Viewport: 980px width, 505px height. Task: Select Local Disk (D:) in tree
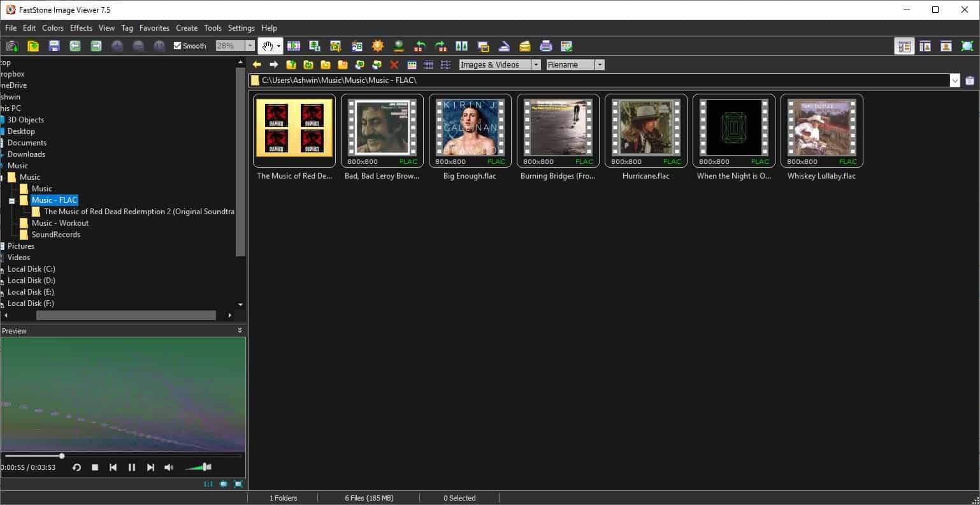pos(31,281)
